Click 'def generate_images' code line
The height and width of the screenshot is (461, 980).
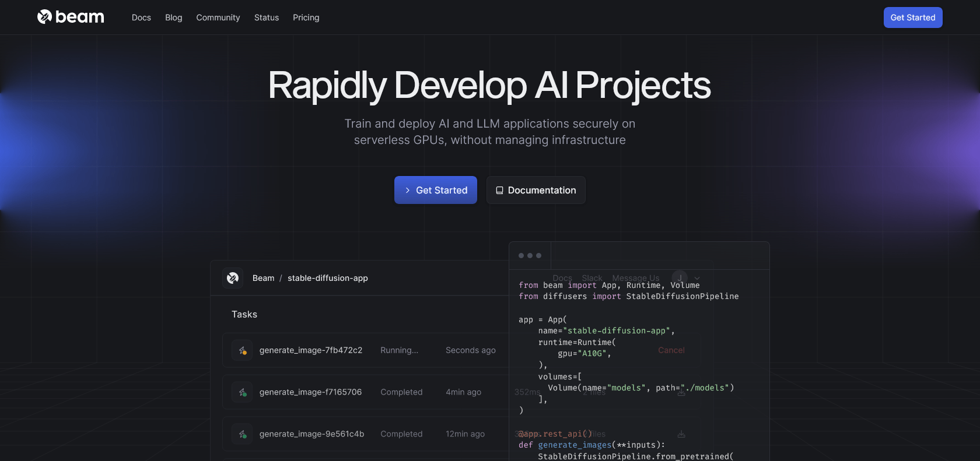(591, 445)
